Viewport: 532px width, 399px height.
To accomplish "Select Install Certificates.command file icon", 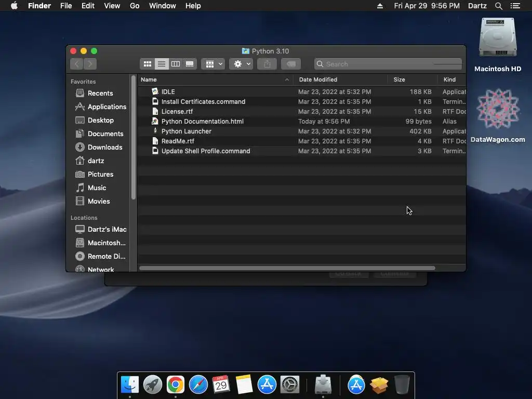I will pos(155,101).
